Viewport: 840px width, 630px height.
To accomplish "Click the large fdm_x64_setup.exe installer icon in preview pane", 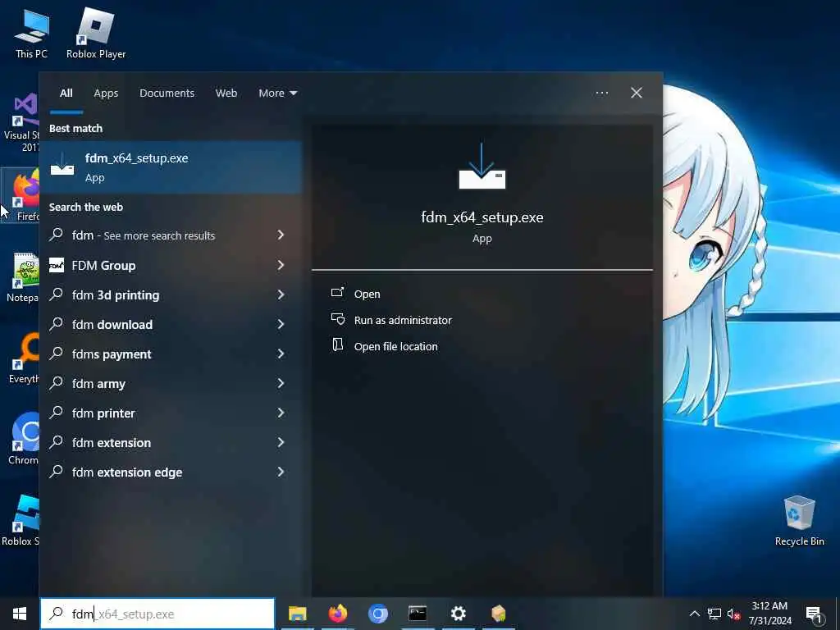I will coord(482,166).
